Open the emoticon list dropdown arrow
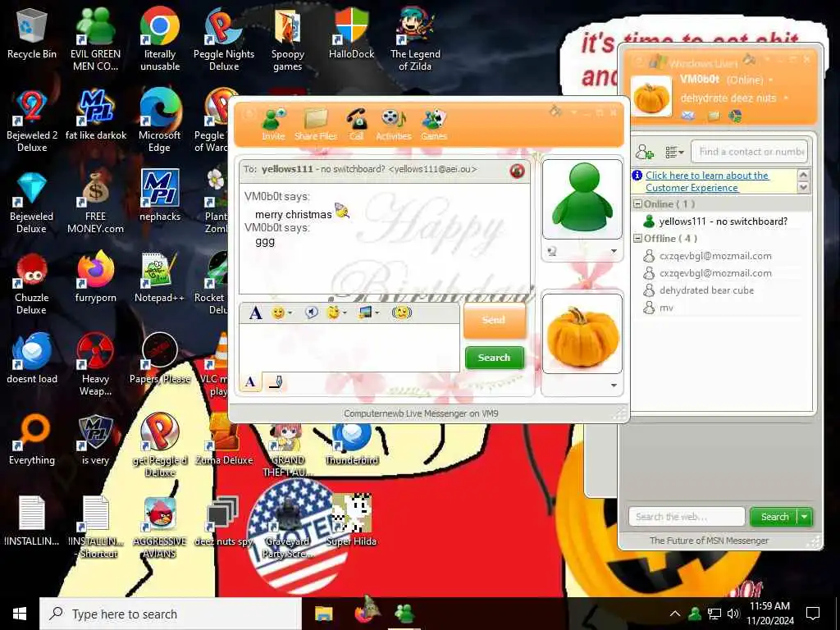 [290, 313]
